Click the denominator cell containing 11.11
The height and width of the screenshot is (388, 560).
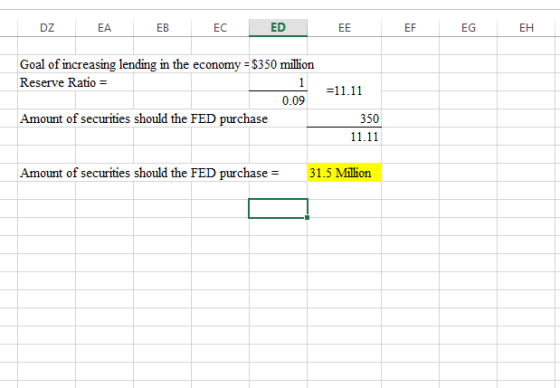[344, 136]
